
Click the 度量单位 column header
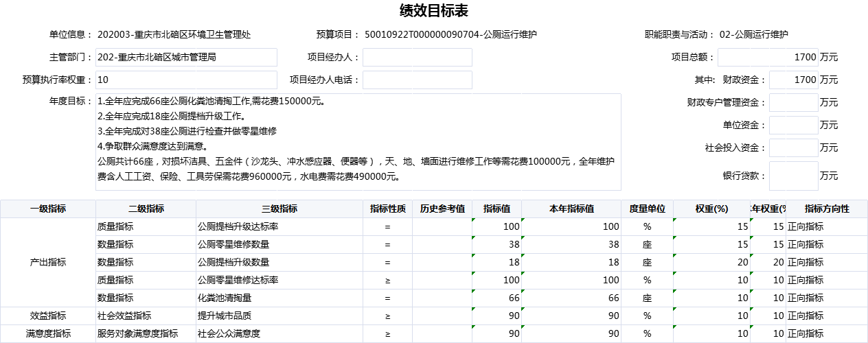coord(648,209)
